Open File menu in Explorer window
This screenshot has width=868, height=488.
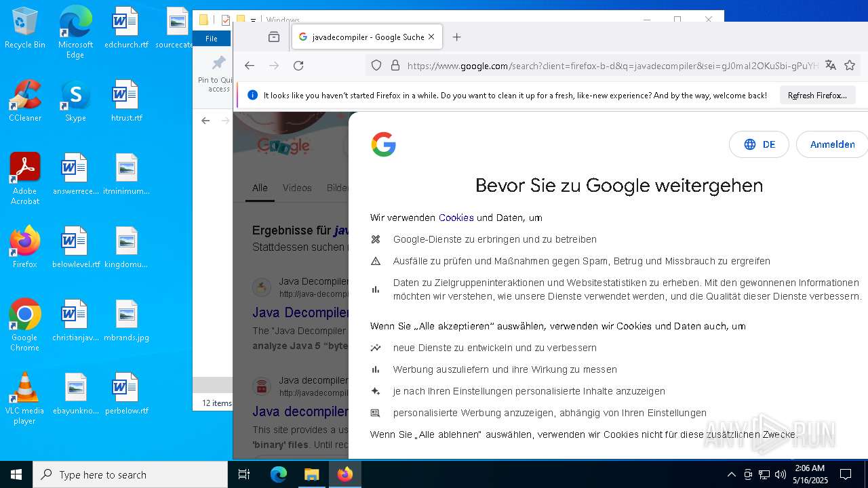tap(212, 39)
